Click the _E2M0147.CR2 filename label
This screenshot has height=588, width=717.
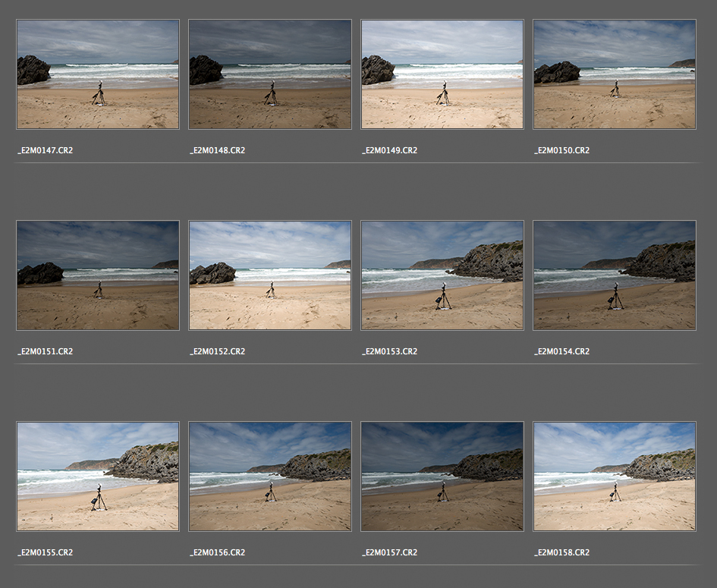46,150
